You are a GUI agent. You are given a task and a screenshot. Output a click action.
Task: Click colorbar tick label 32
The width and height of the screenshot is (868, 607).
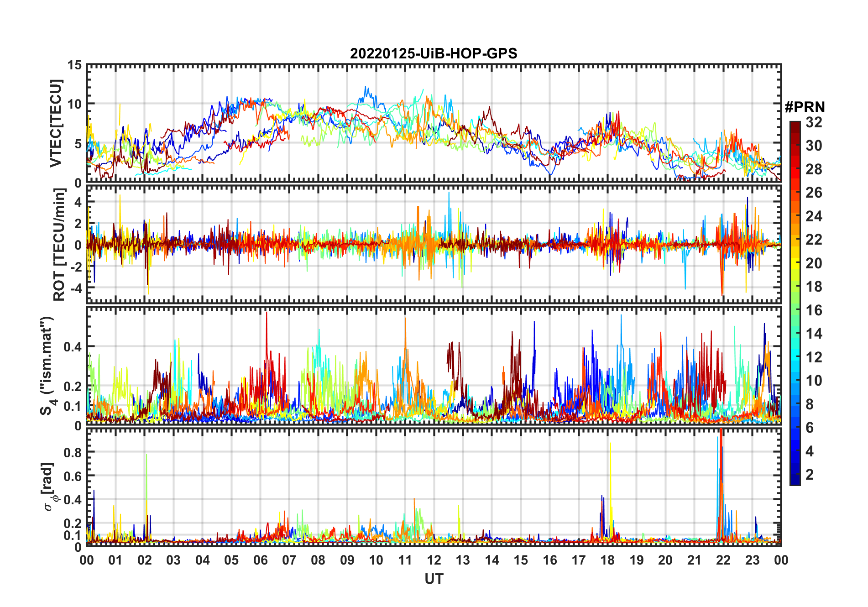[814, 122]
